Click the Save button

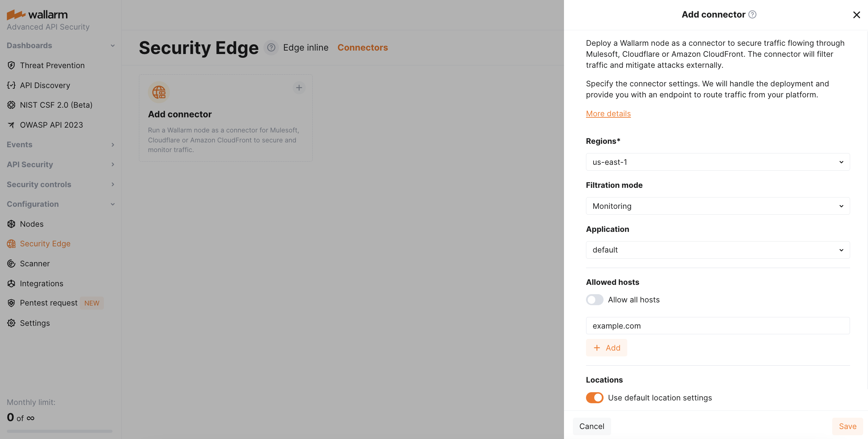pos(847,426)
